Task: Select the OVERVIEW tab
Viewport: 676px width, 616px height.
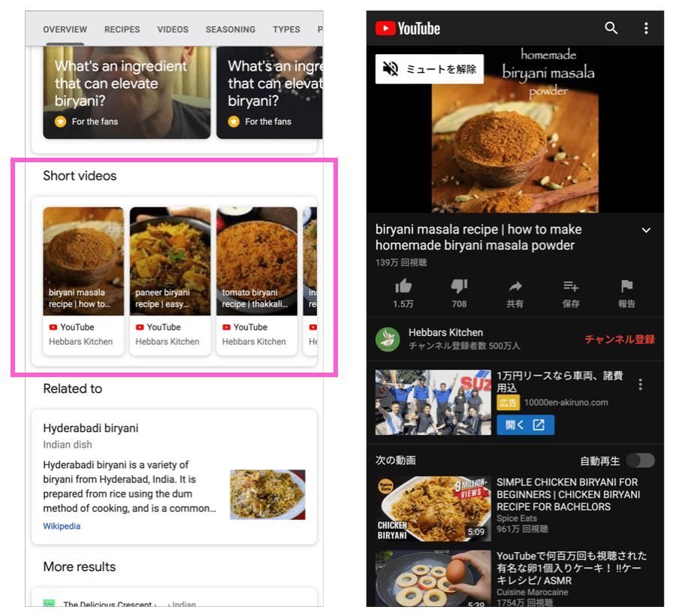Action: (65, 29)
